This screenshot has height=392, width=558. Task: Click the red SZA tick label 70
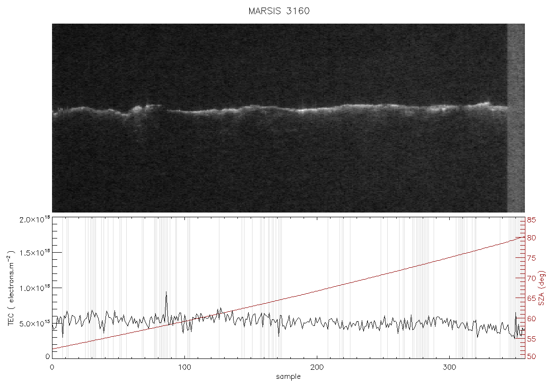pyautogui.click(x=532, y=278)
